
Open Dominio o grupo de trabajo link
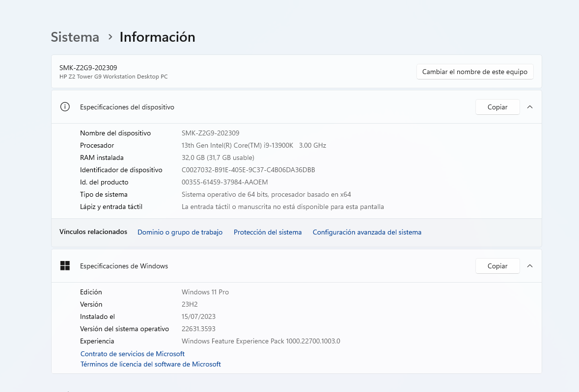(180, 232)
